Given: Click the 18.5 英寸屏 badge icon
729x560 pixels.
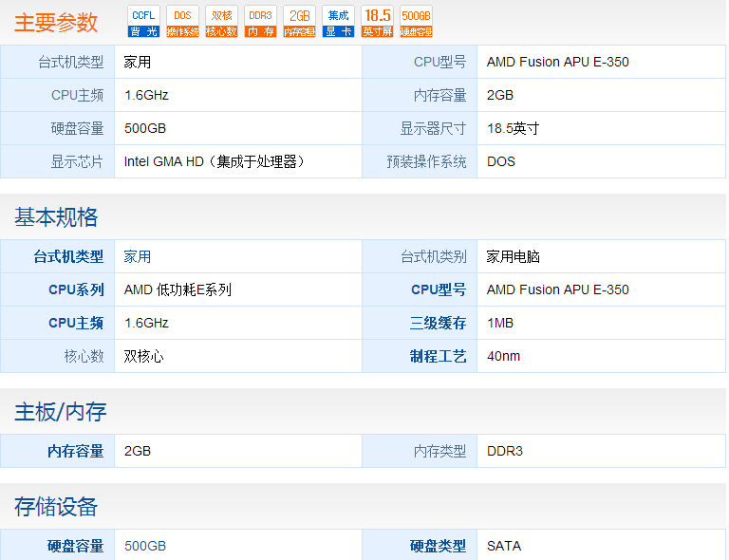Looking at the screenshot, I should (x=378, y=22).
